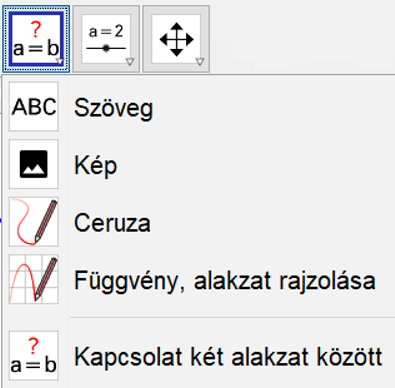Click the red question mark on the toolbar button

click(36, 29)
